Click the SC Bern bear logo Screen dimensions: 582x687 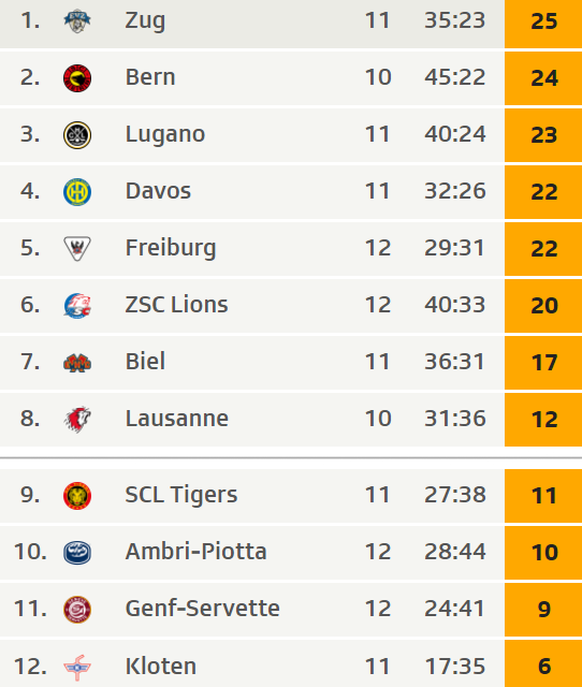tap(77, 78)
